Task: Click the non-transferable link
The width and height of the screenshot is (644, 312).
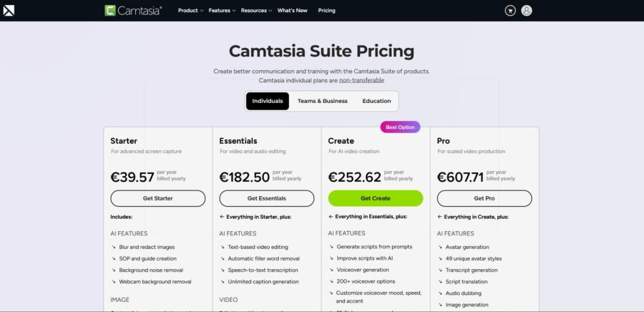Action: point(361,80)
